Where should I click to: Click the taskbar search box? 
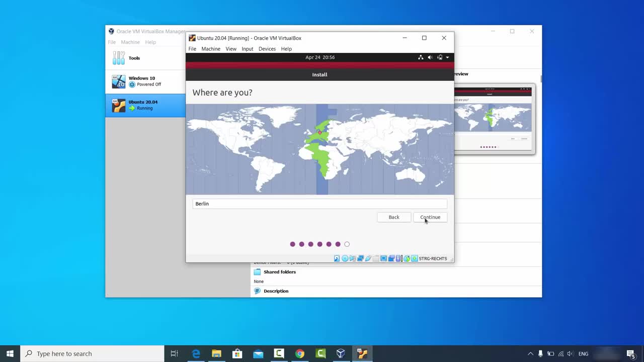(x=92, y=353)
